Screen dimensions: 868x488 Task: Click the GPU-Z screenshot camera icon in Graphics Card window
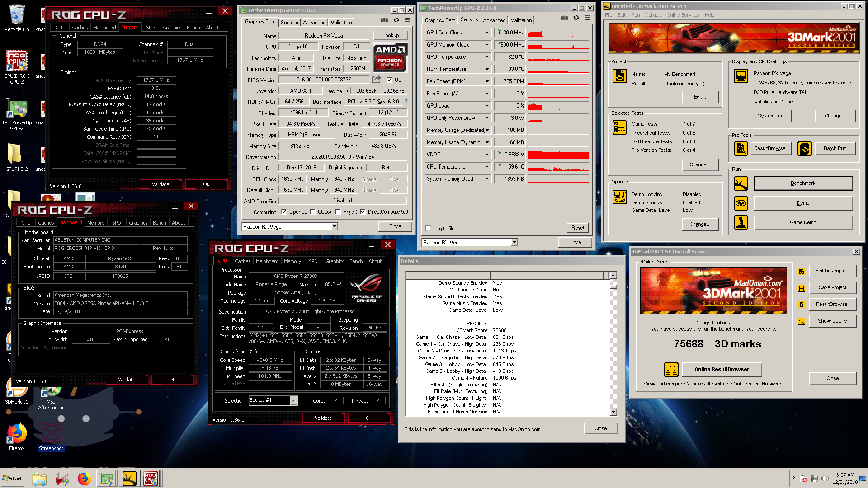tap(384, 20)
